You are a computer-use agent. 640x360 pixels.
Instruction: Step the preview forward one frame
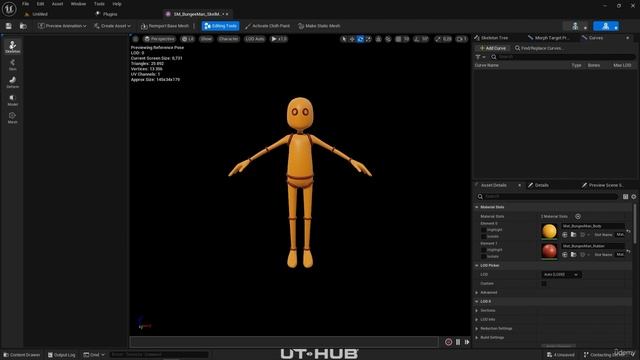click(467, 342)
